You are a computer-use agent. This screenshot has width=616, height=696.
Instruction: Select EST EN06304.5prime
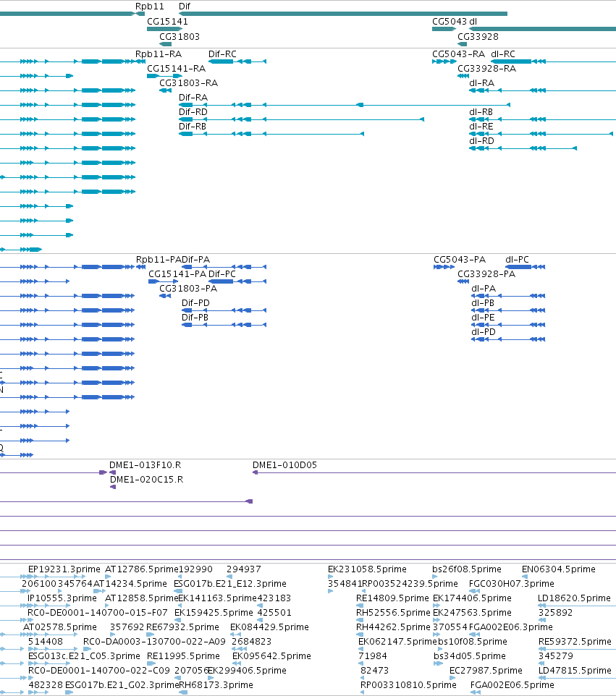tap(559, 569)
